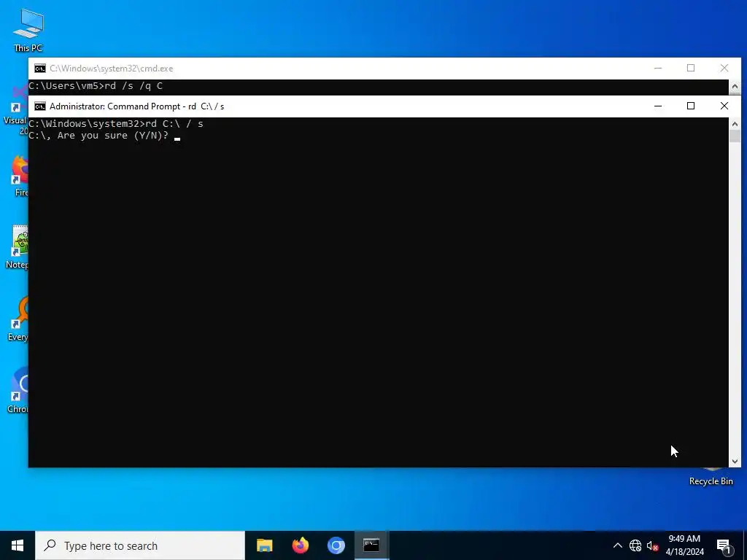Open the network status tray icon
747x560 pixels.
point(635,545)
